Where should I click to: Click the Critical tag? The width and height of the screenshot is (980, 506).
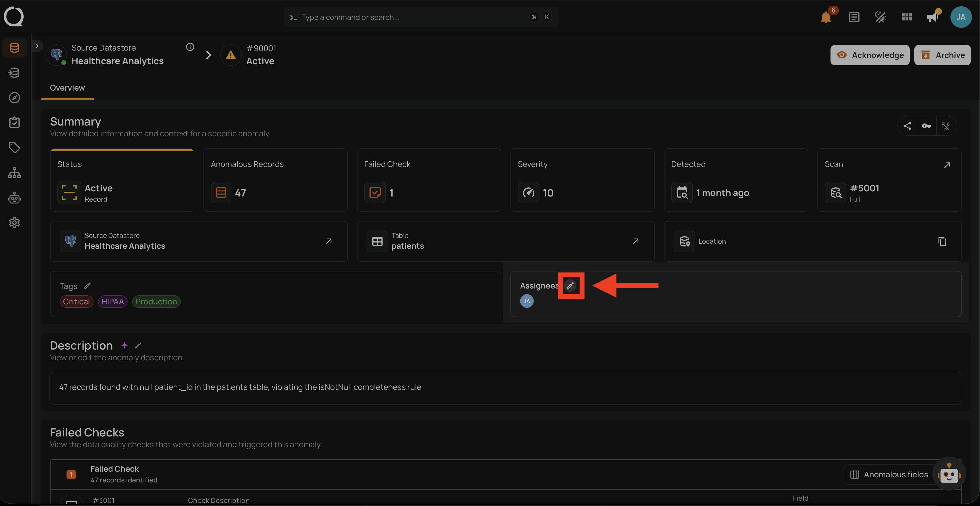76,302
